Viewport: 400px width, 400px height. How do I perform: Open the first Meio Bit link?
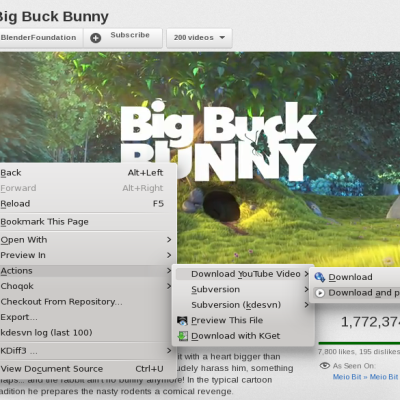pos(347,377)
